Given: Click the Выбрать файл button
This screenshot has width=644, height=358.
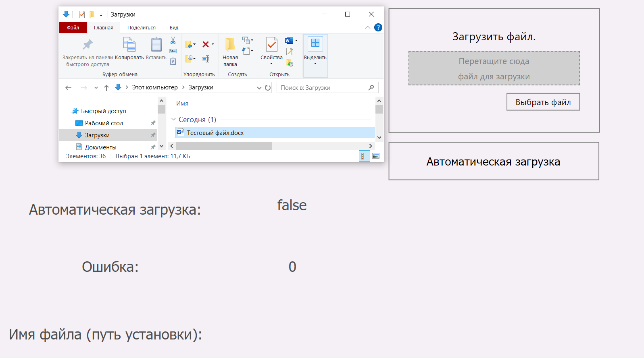Looking at the screenshot, I should pyautogui.click(x=543, y=102).
